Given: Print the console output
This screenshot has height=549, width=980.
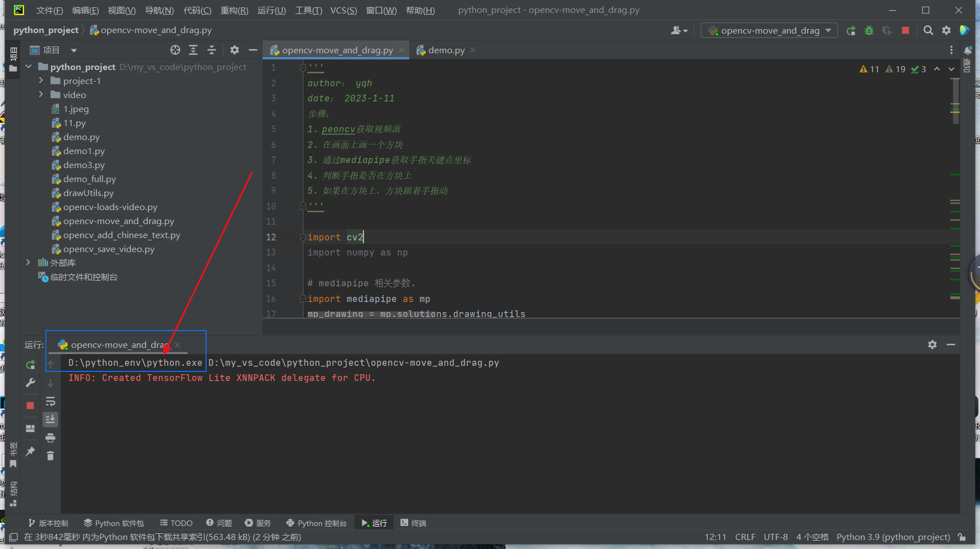Looking at the screenshot, I should coord(50,438).
